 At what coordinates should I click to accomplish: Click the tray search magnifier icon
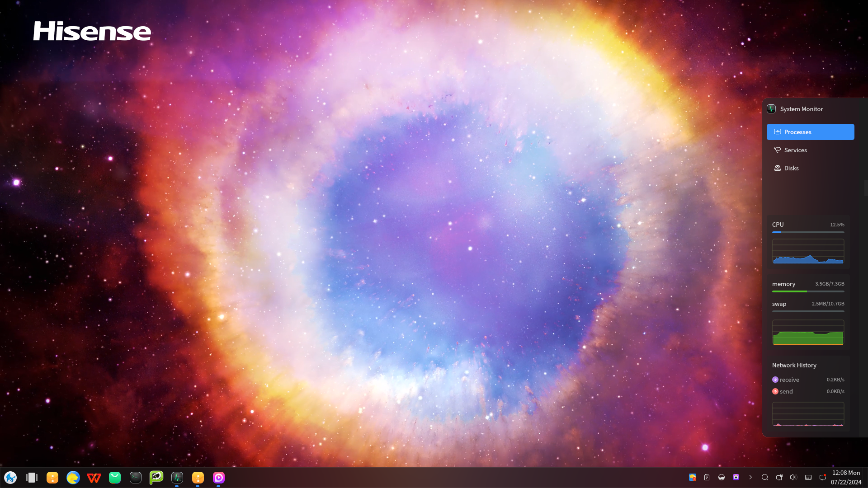pos(765,477)
